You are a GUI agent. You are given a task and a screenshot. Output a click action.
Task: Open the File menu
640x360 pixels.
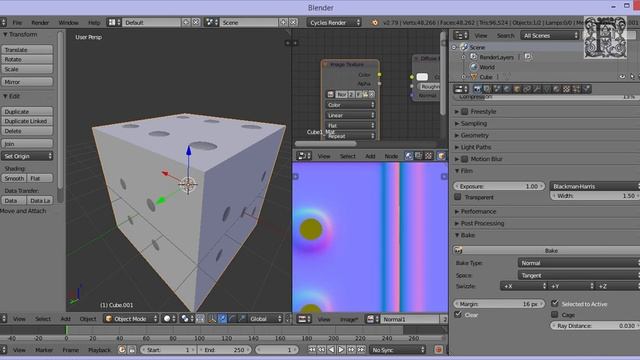coord(17,22)
